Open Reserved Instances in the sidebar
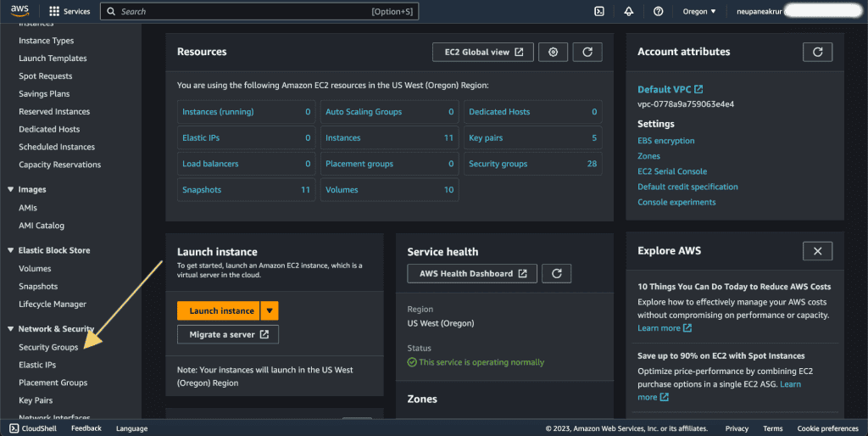This screenshot has height=436, width=868. pyautogui.click(x=54, y=111)
